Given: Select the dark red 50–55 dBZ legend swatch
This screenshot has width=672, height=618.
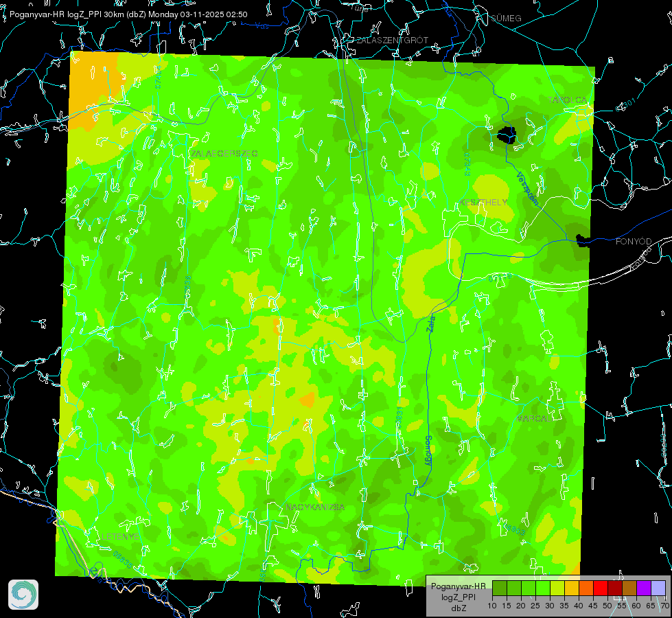Looking at the screenshot, I should pos(615,588).
